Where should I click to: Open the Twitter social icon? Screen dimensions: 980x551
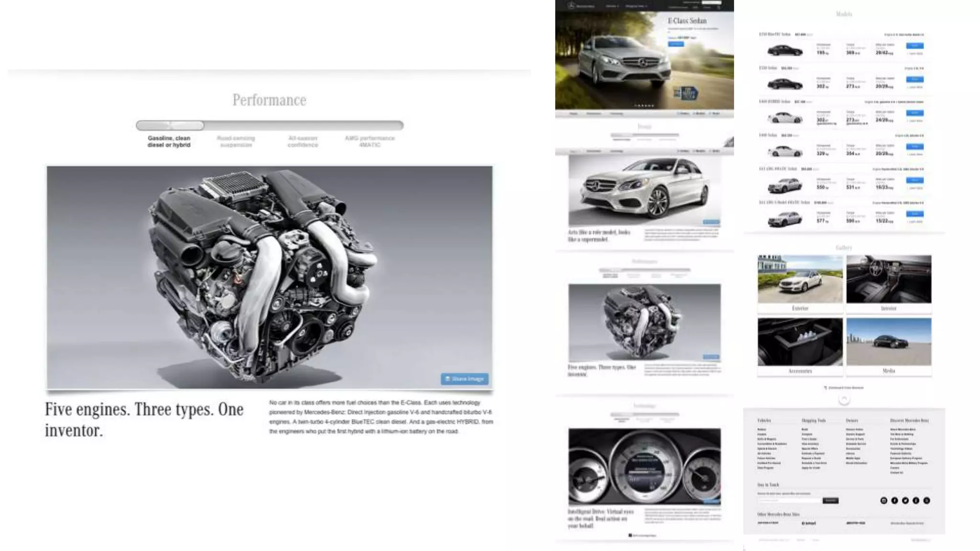pos(905,500)
